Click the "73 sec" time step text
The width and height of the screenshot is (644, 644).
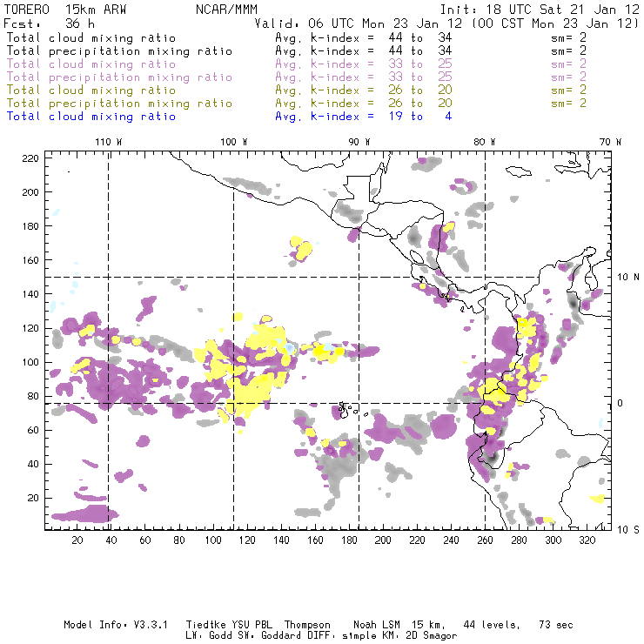tap(556, 625)
